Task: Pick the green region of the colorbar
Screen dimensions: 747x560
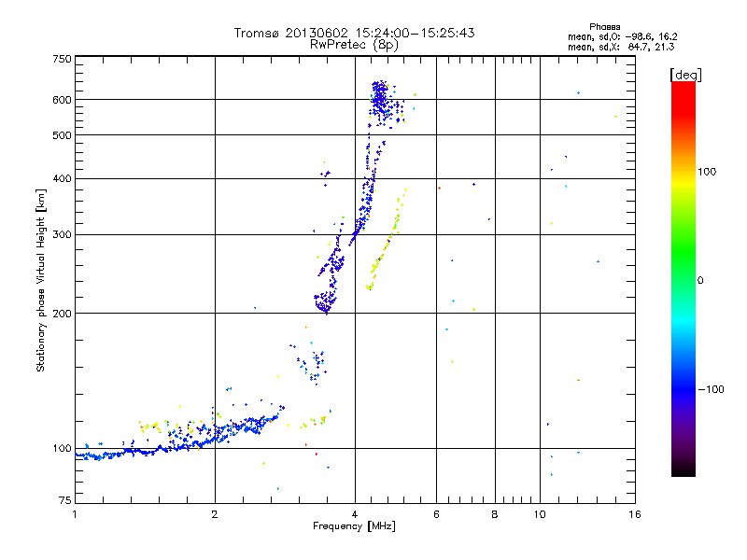Action: click(684, 250)
